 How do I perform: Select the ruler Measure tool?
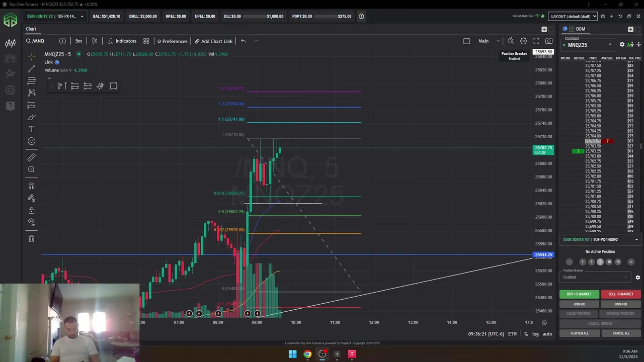(x=31, y=157)
